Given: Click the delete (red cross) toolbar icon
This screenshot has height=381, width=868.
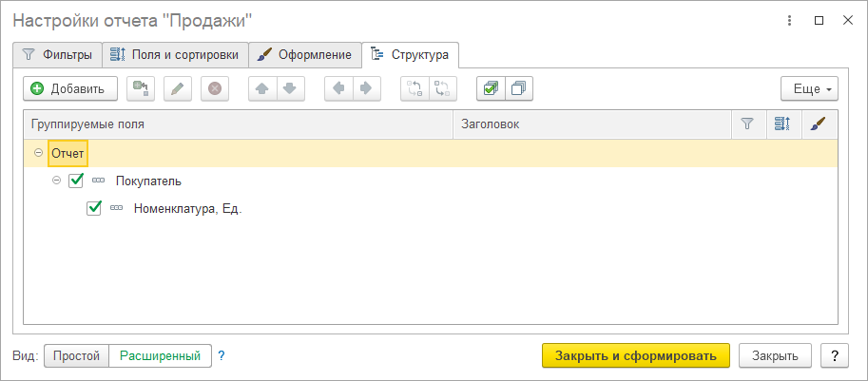Looking at the screenshot, I should click(215, 88).
